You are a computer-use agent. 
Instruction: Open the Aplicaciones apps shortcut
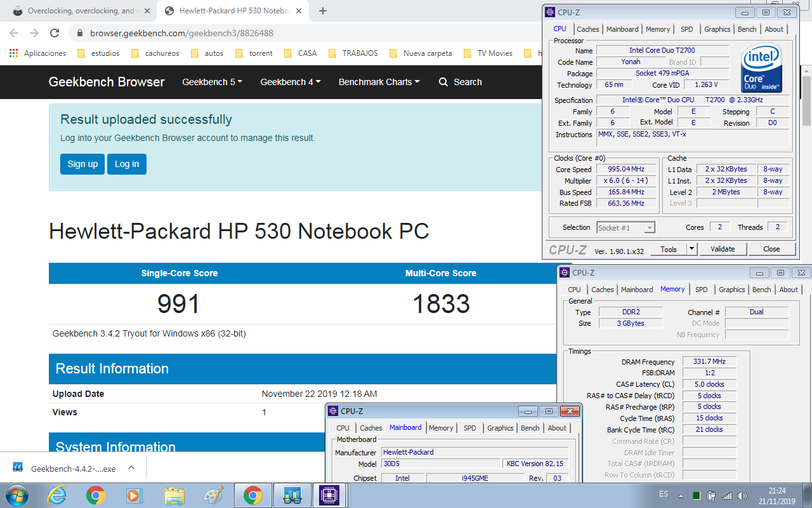38,53
